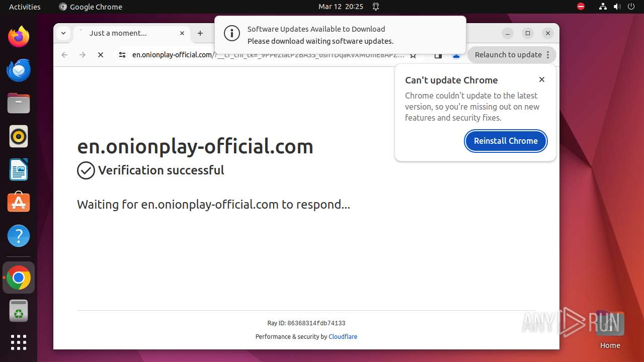This screenshot has width=644, height=362.
Task: Minimize the Chrome window
Action: 508,33
